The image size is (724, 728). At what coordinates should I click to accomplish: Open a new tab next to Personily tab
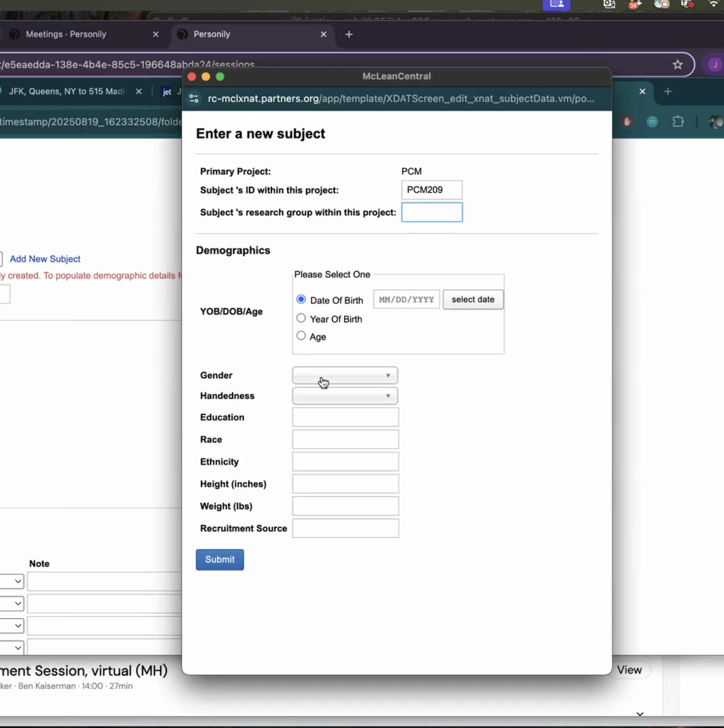click(349, 34)
